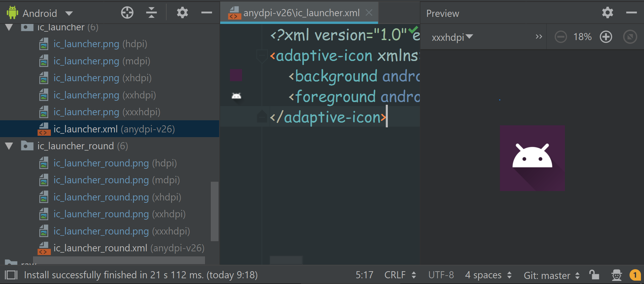
Task: Close the ic_launcher.xml editor tab
Action: click(x=369, y=13)
